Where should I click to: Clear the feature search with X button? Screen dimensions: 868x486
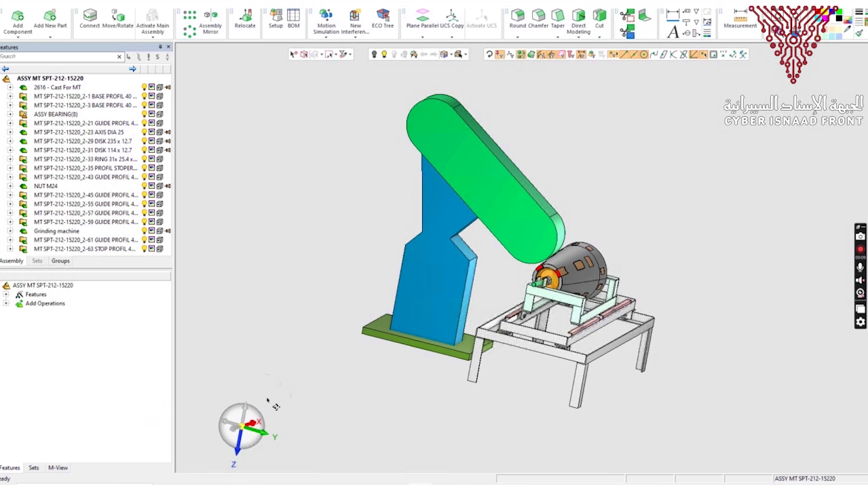click(119, 57)
